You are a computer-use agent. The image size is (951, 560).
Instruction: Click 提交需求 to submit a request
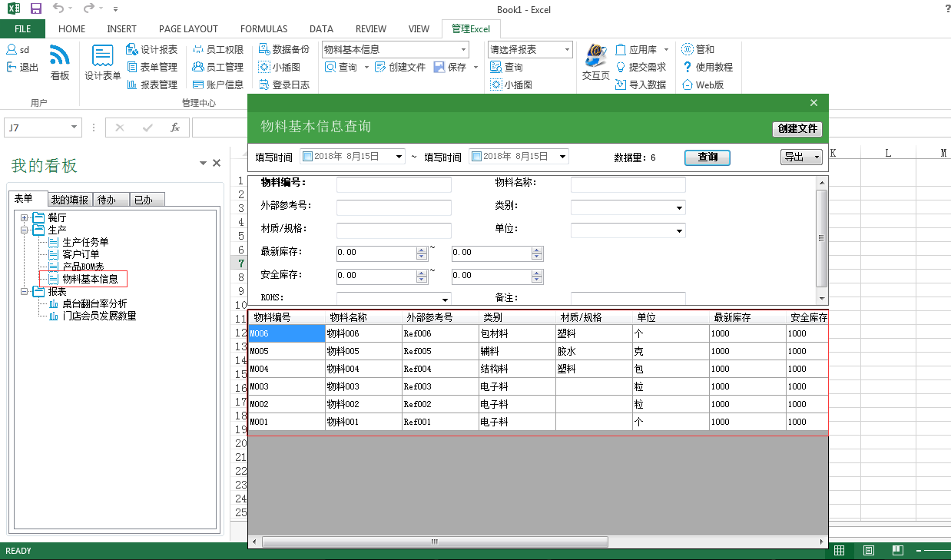[x=641, y=67]
